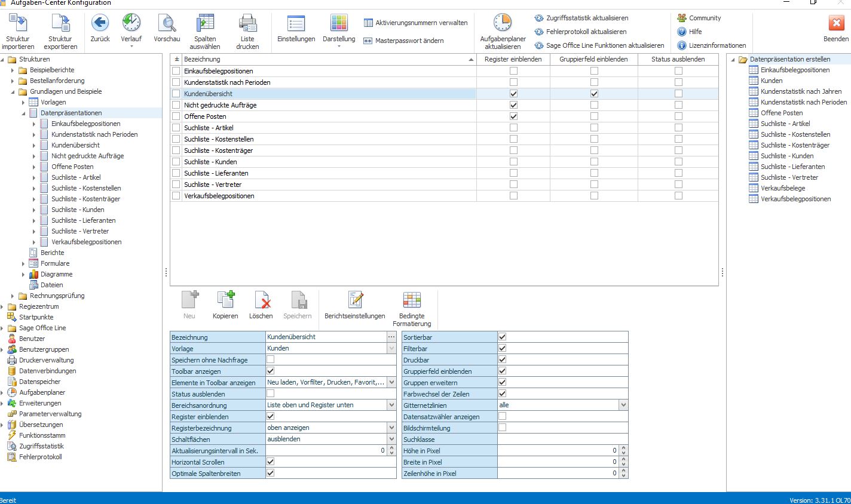The width and height of the screenshot is (851, 504).
Task: Open the Community icon
Action: click(681, 18)
